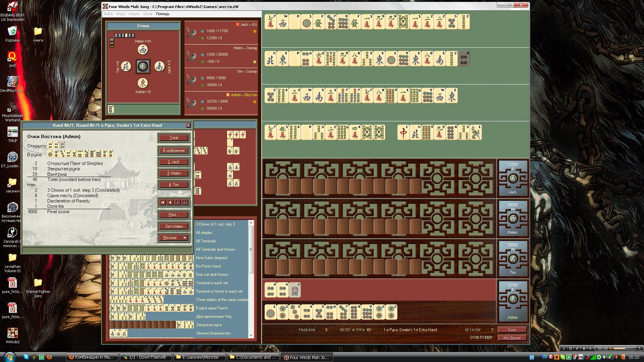Screen dimensions: 644x362
Task: Select 'No-Points hand' list entry
Action: click(x=208, y=266)
